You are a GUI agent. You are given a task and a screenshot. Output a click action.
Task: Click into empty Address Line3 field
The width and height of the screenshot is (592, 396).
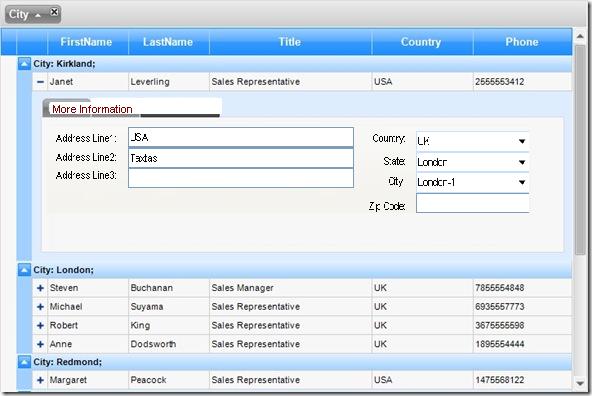(x=241, y=178)
